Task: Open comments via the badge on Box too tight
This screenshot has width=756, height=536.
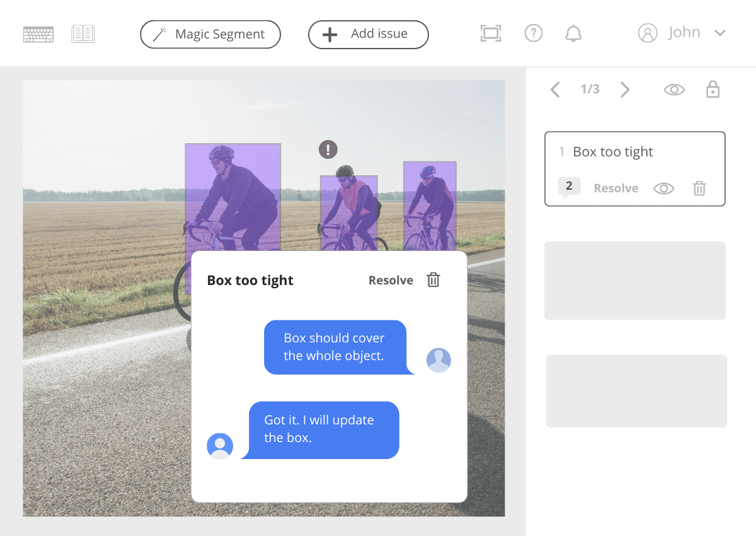Action: click(569, 186)
